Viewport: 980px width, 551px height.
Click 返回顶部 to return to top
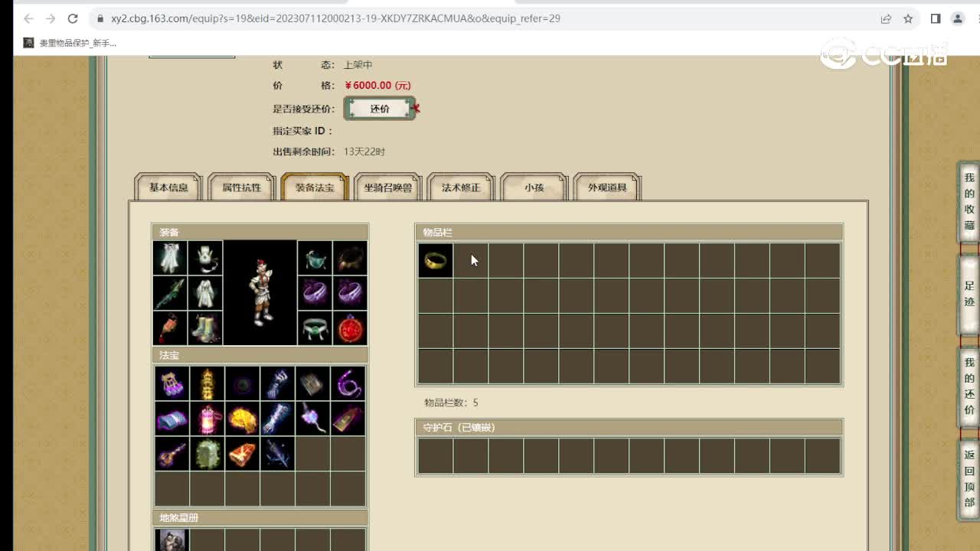click(x=969, y=479)
